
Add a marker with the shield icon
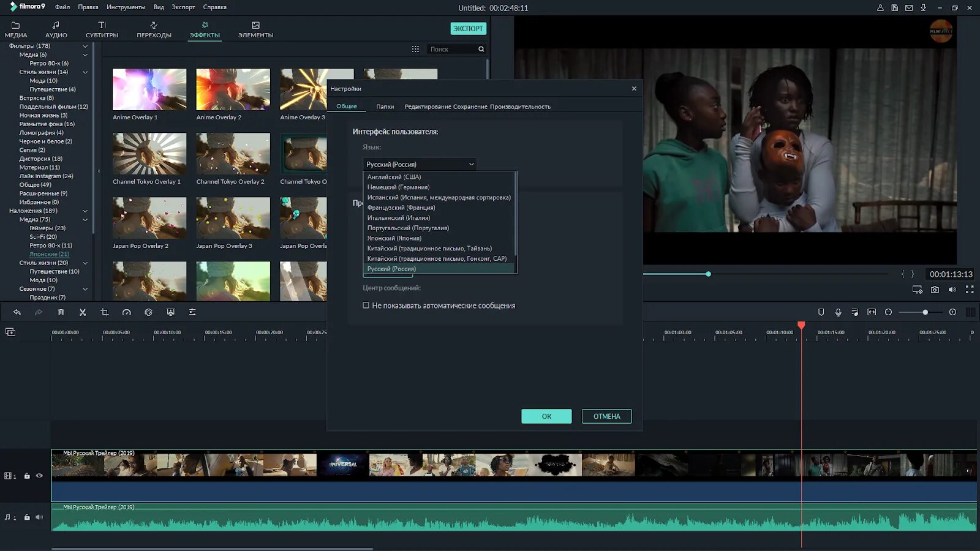coord(821,312)
